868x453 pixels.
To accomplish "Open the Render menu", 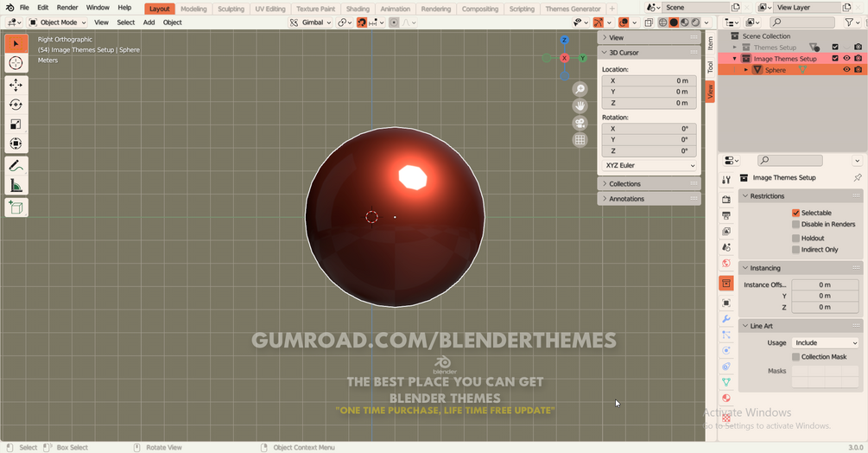I will click(67, 8).
